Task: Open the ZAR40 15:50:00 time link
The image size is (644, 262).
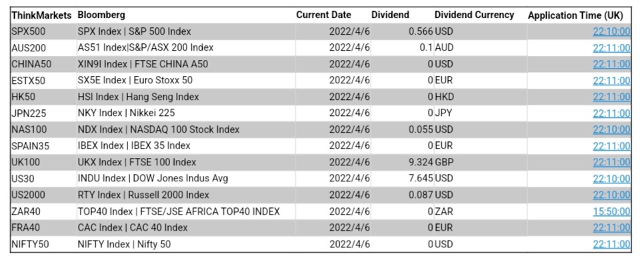Action: 611,211
